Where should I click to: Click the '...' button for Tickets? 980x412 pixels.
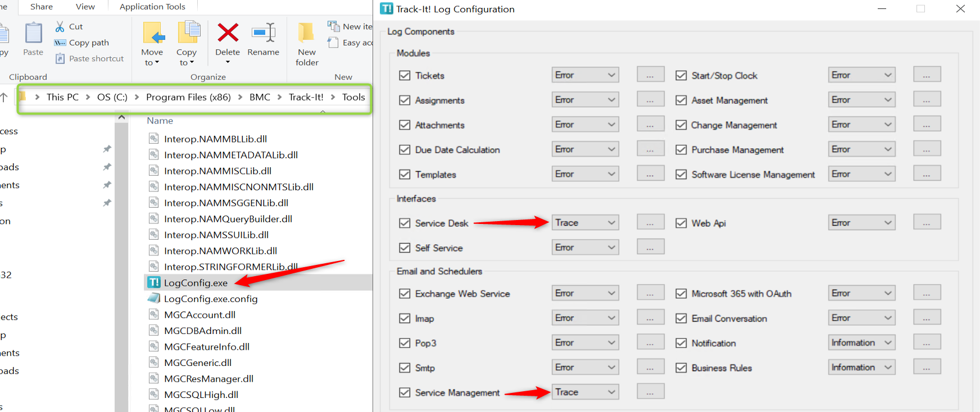click(650, 75)
